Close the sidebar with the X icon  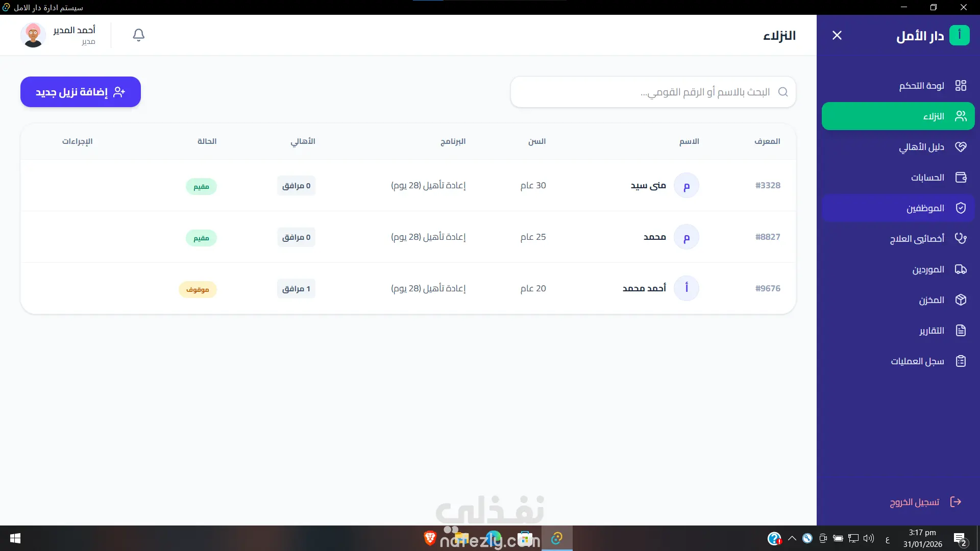point(837,35)
